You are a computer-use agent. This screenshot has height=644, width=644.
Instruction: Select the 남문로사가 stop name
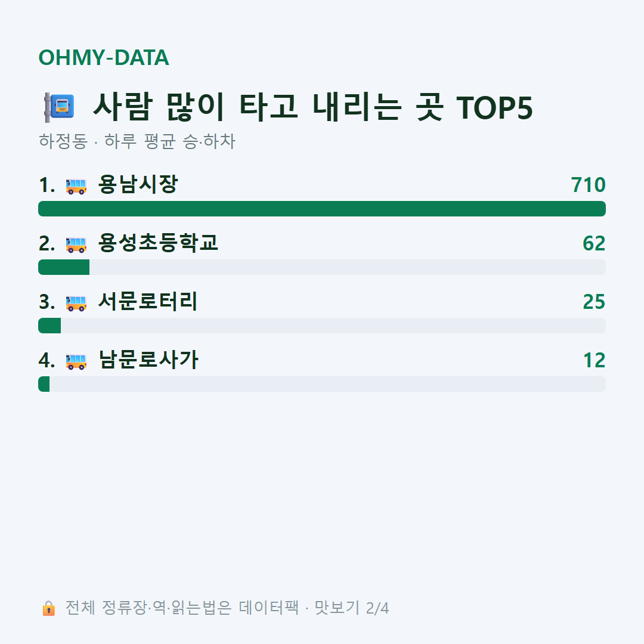pyautogui.click(x=148, y=360)
